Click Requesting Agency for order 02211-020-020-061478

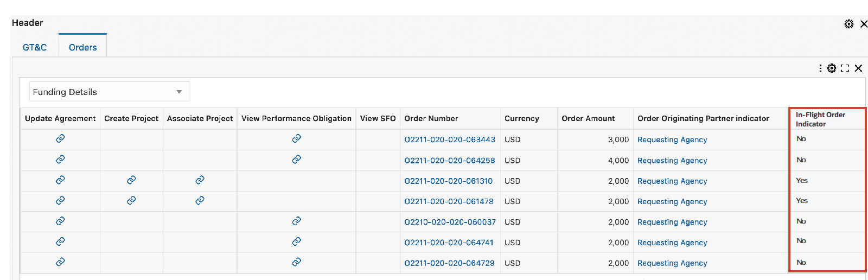coord(672,201)
